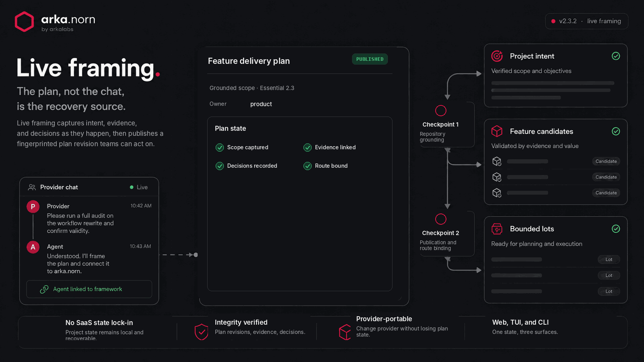Click the Provider avatar letter P
644x362 pixels.
pyautogui.click(x=33, y=207)
